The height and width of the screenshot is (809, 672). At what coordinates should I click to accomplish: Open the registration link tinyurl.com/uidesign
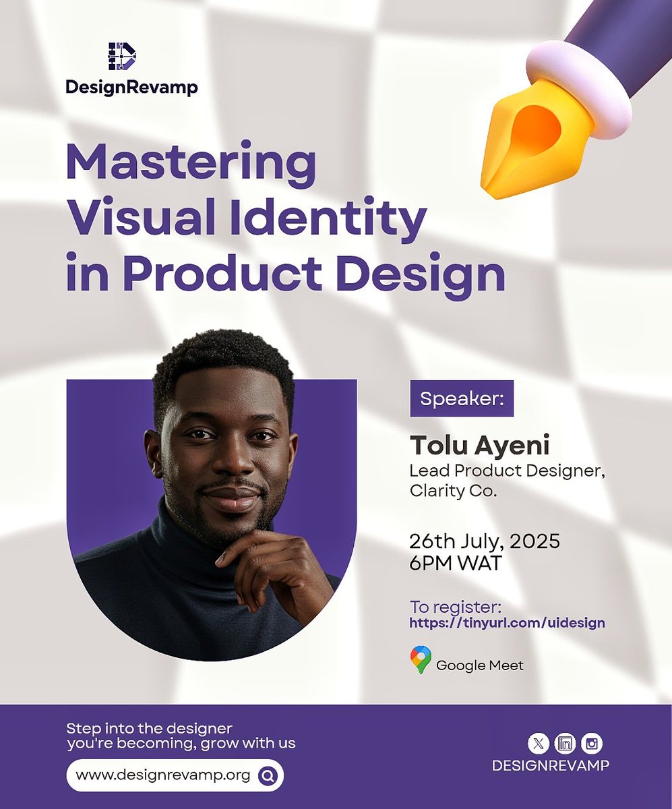508,624
